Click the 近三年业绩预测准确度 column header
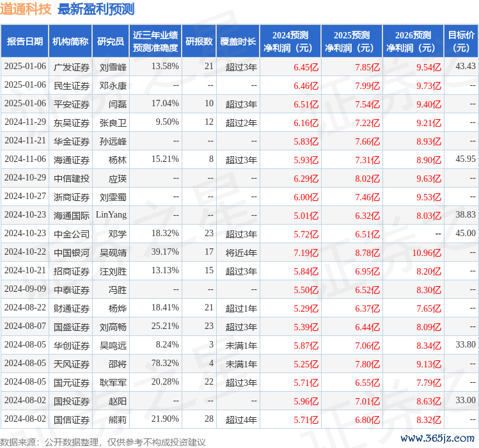The height and width of the screenshot is (448, 479). [x=155, y=42]
